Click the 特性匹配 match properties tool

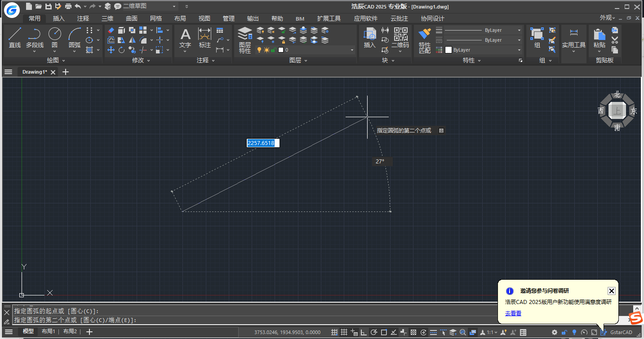click(x=424, y=38)
